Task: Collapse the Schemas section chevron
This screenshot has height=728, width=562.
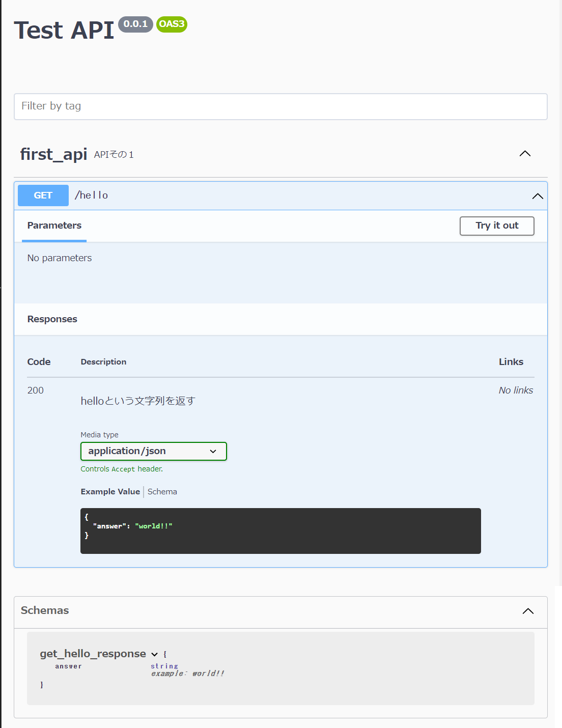Action: point(528,611)
